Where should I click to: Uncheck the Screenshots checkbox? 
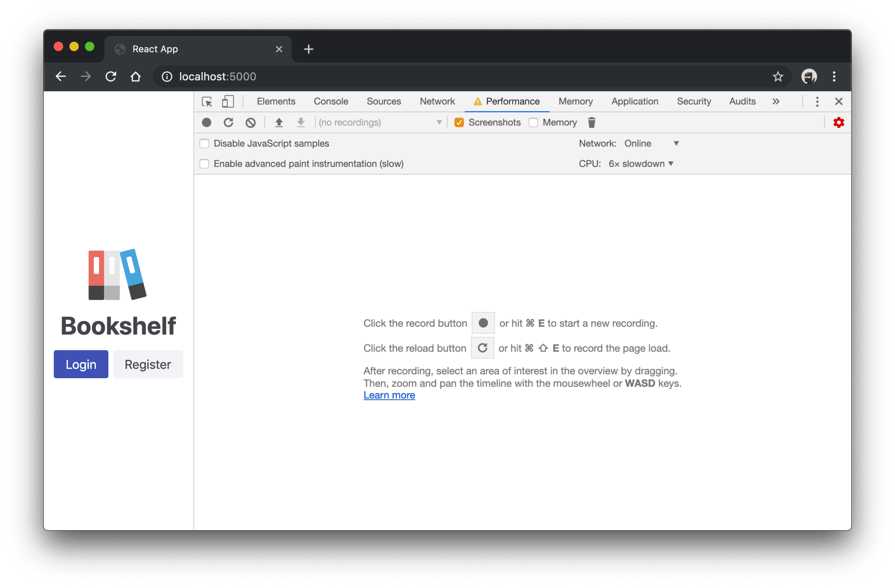click(459, 123)
